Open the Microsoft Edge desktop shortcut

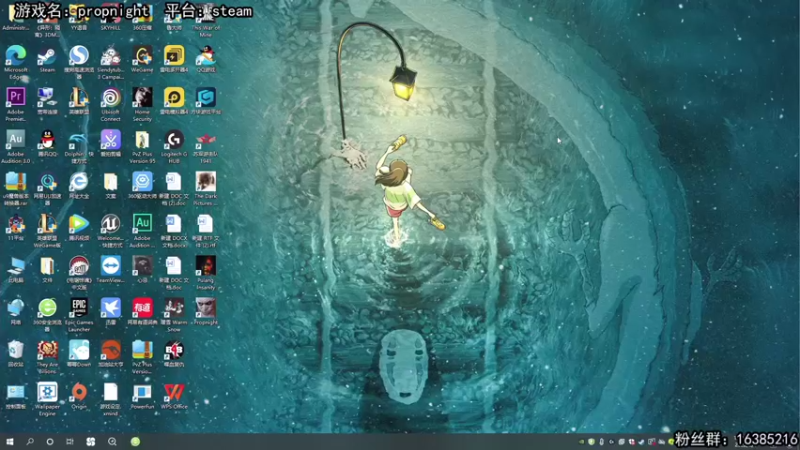click(x=16, y=56)
